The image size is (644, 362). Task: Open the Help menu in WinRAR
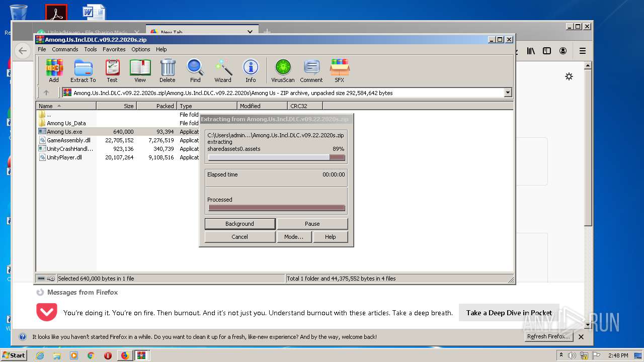coord(161,49)
